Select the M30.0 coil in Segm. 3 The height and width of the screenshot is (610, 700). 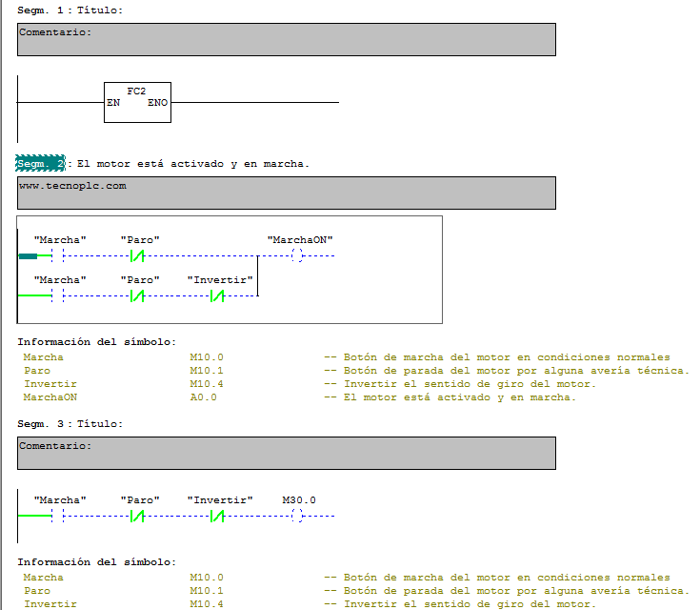(x=297, y=516)
